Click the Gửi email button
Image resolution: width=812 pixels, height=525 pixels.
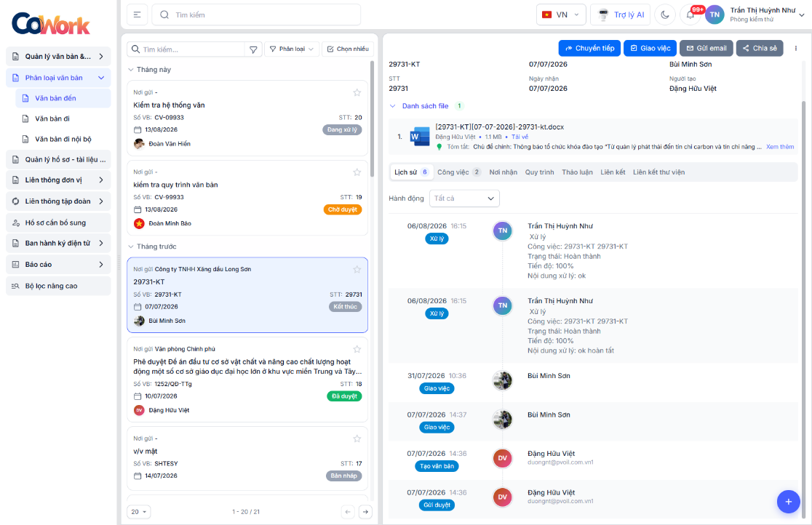pos(706,48)
